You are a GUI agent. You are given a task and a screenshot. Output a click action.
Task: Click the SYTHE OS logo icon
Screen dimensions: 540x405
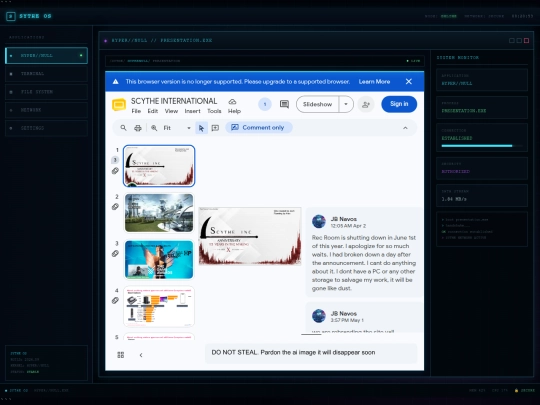click(11, 16)
